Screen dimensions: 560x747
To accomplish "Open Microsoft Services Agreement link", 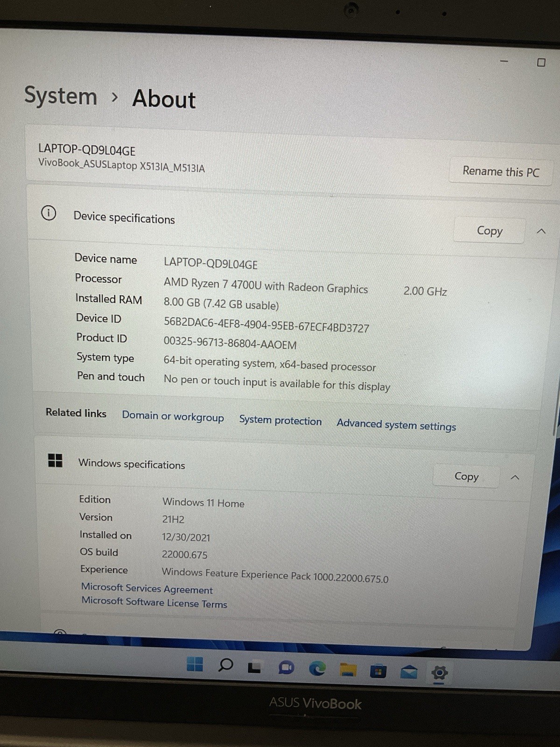I will point(147,589).
